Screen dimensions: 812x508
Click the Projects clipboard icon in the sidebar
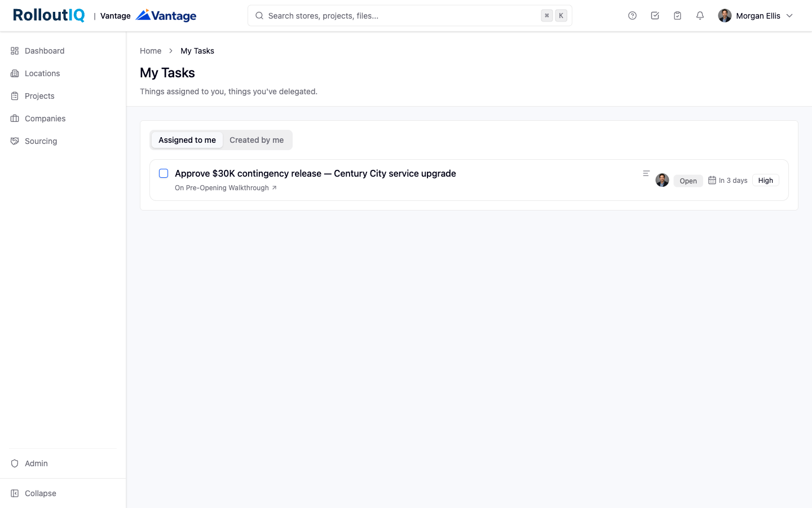(x=15, y=96)
